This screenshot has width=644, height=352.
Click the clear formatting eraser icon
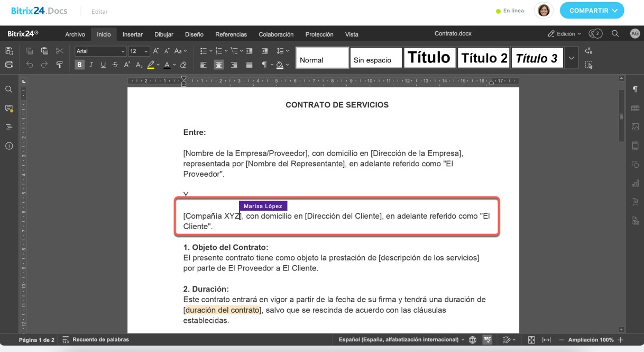pos(183,65)
